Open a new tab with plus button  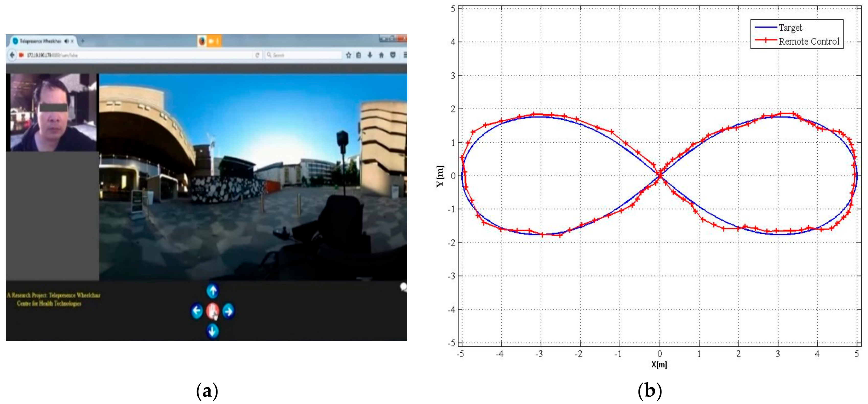tap(83, 41)
